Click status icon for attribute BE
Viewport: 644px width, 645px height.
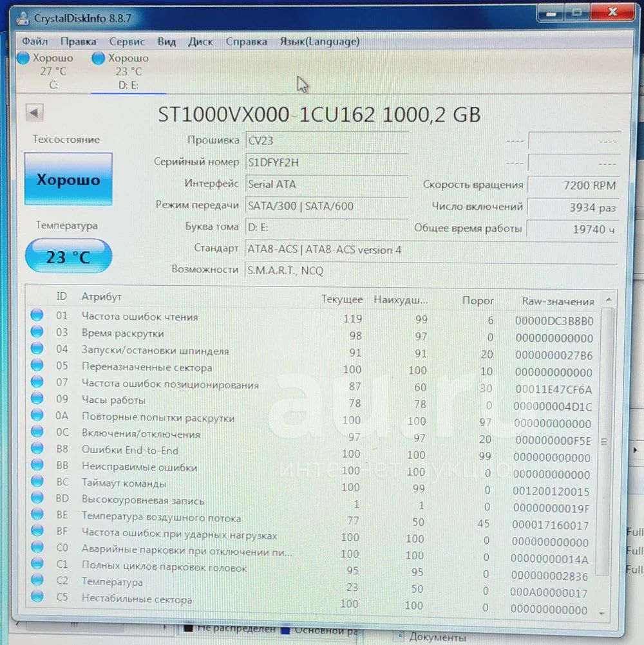click(37, 514)
